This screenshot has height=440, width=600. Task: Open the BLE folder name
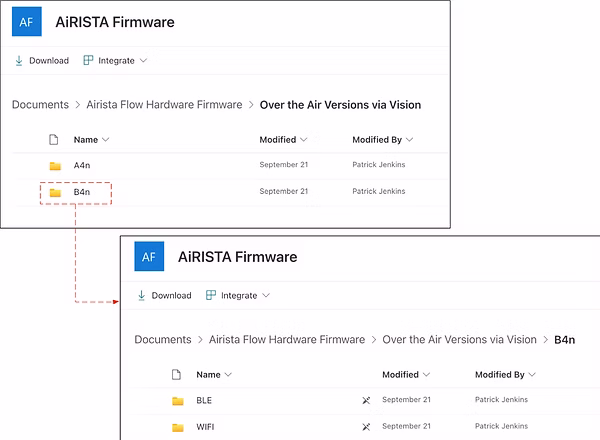point(204,400)
